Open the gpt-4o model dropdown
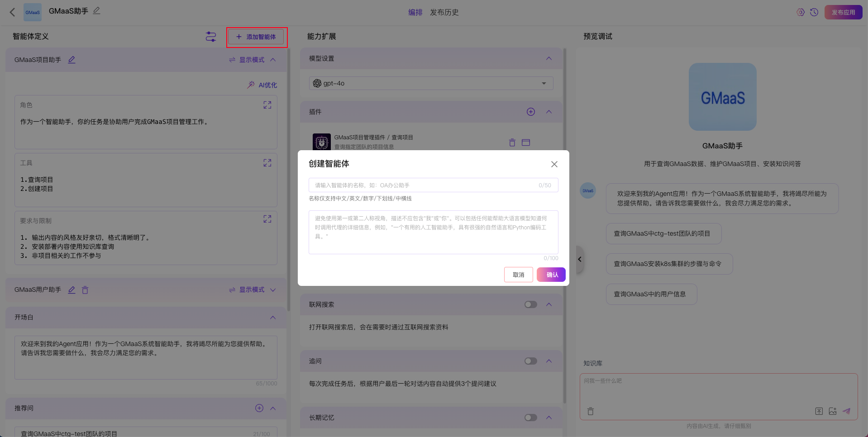The height and width of the screenshot is (437, 868). (x=431, y=83)
